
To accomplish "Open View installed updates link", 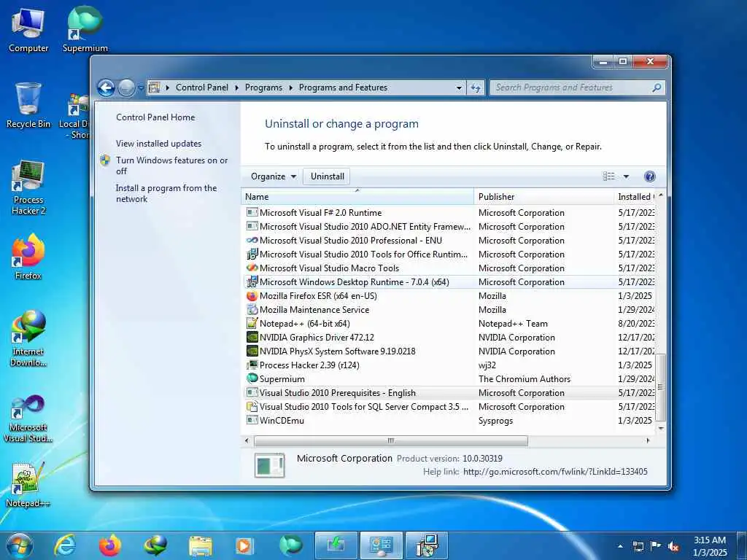I will coord(158,144).
